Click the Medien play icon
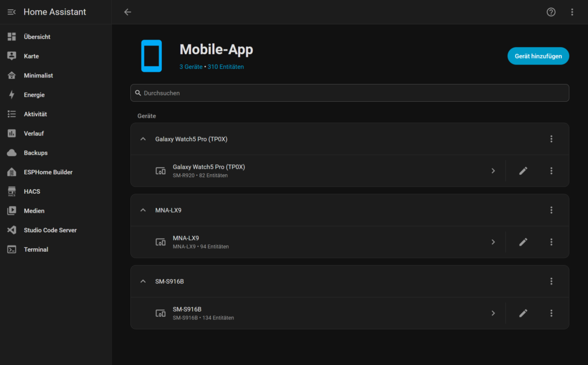Viewport: 588px width, 365px height. pos(11,210)
